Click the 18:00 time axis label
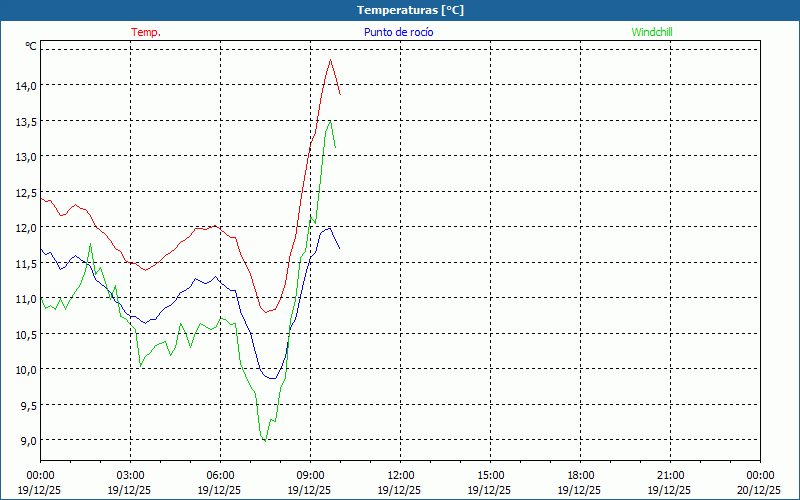Screen dimensions: 800x500 (580, 475)
